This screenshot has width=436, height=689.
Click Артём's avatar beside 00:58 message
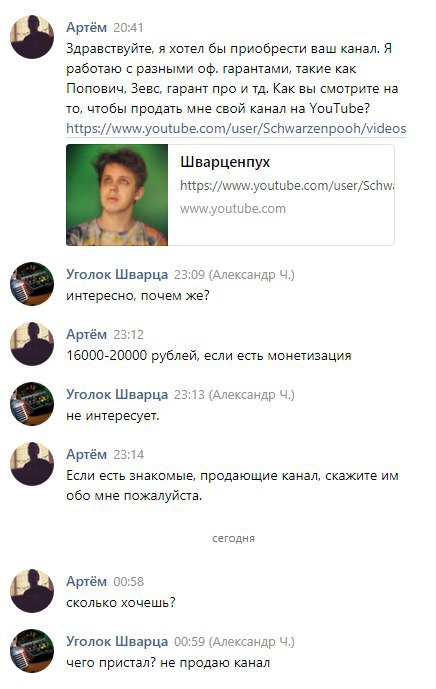pyautogui.click(x=32, y=591)
